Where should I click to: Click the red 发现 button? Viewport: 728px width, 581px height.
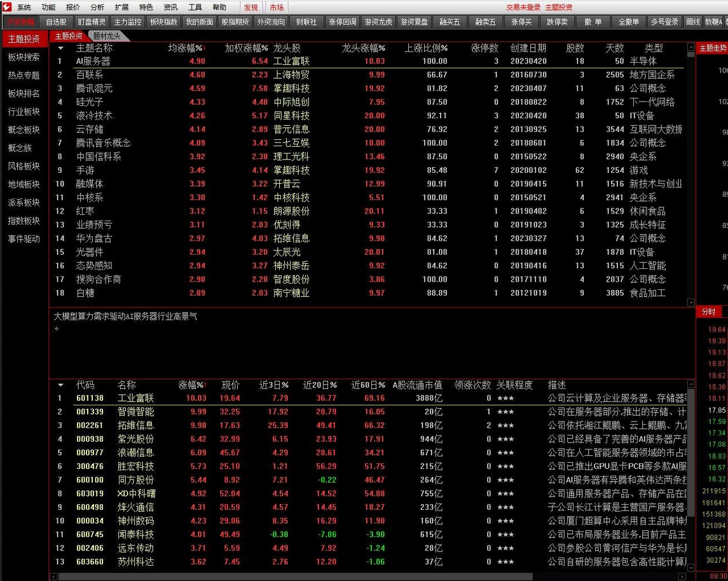click(251, 8)
